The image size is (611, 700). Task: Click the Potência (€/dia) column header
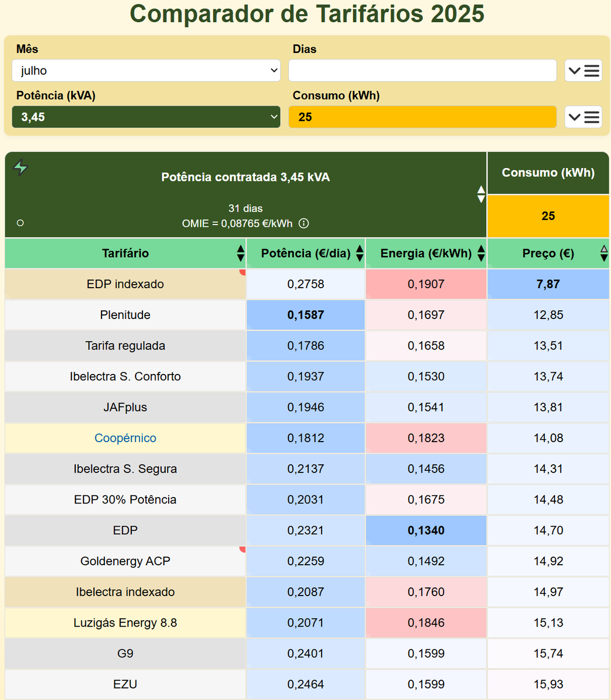(306, 253)
